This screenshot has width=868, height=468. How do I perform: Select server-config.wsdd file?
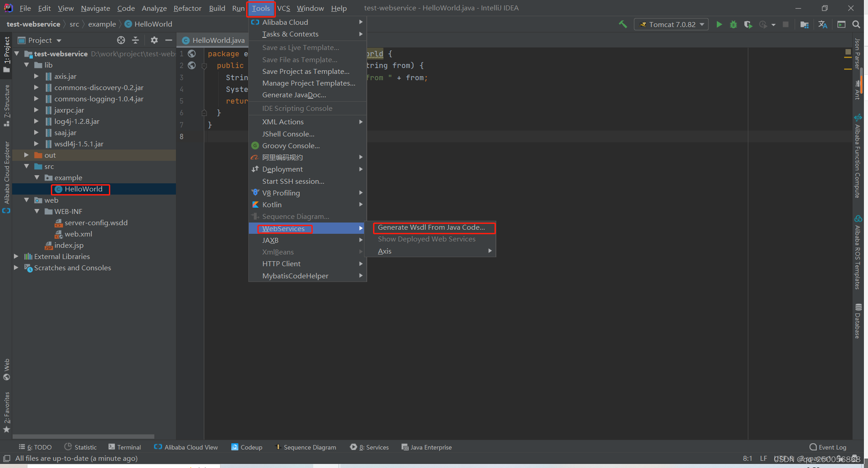(96, 223)
